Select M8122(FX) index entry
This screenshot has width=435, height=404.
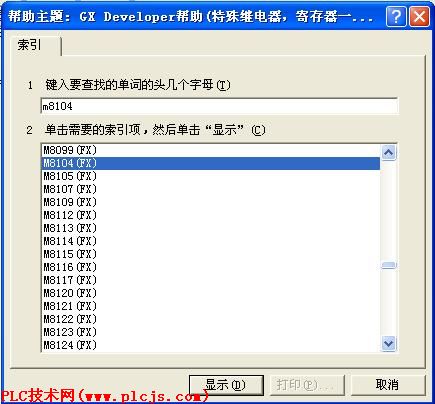[211, 319]
